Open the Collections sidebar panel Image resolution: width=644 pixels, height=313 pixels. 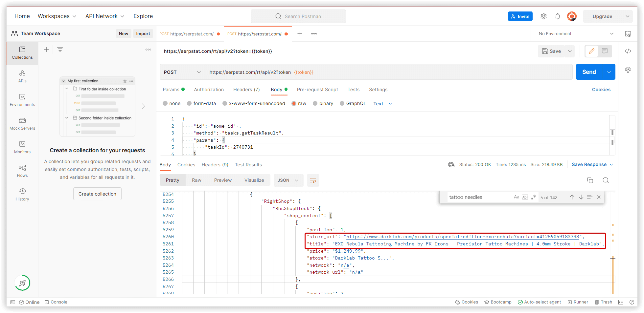[22, 53]
